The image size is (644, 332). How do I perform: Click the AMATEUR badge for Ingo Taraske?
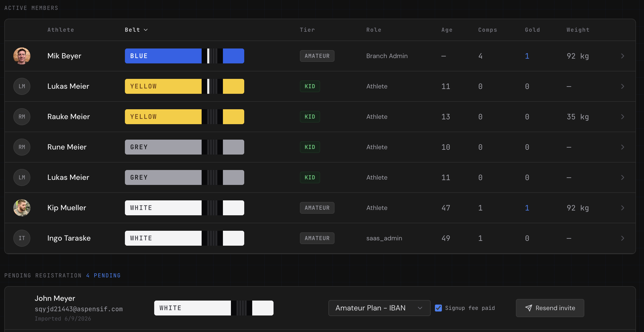317,238
